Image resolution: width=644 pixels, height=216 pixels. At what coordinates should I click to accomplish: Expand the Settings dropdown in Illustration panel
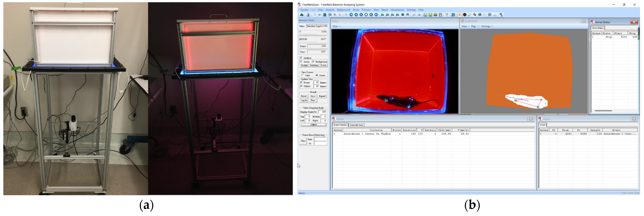click(487, 26)
